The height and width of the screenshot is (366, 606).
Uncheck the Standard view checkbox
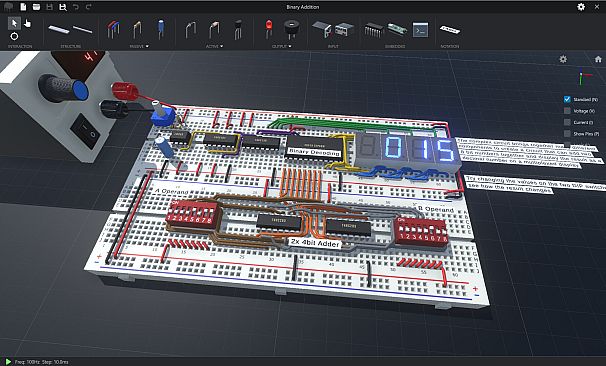567,99
